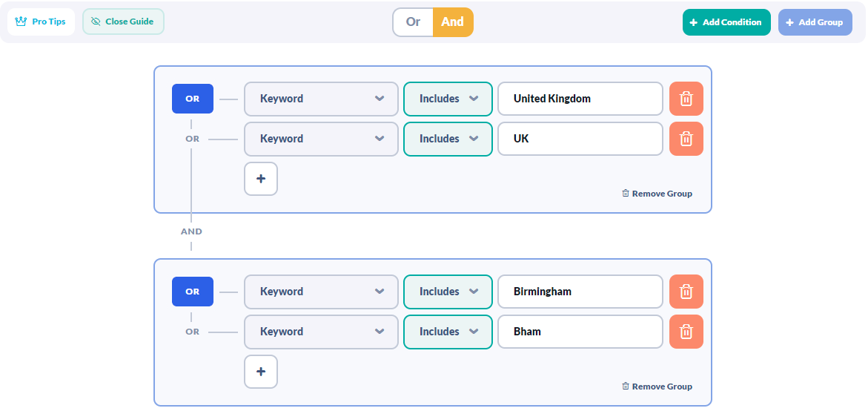Delete the UK keyword condition

click(x=686, y=139)
